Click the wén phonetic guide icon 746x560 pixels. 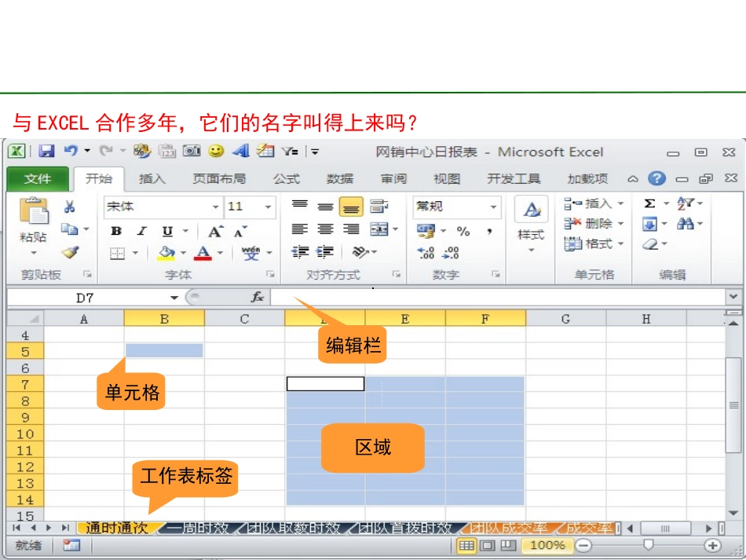click(x=250, y=253)
